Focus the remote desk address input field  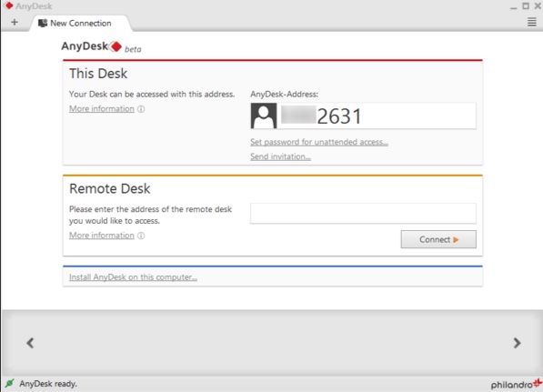click(363, 214)
